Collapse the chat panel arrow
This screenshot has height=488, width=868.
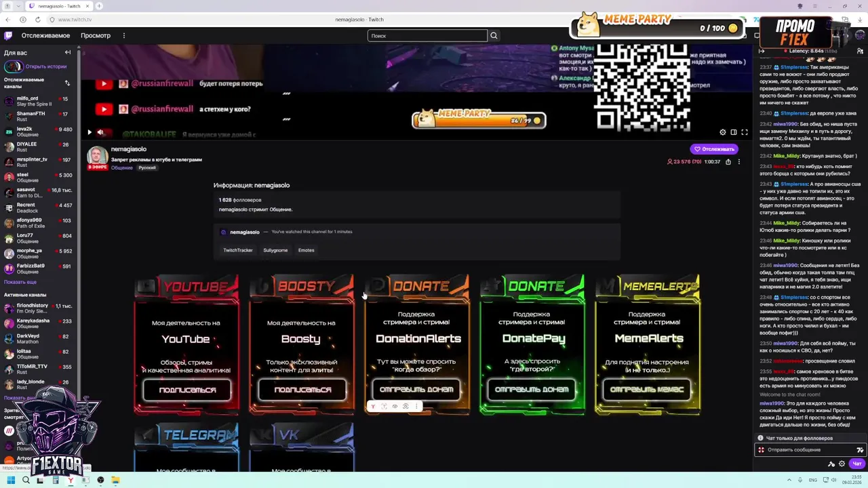coord(762,51)
